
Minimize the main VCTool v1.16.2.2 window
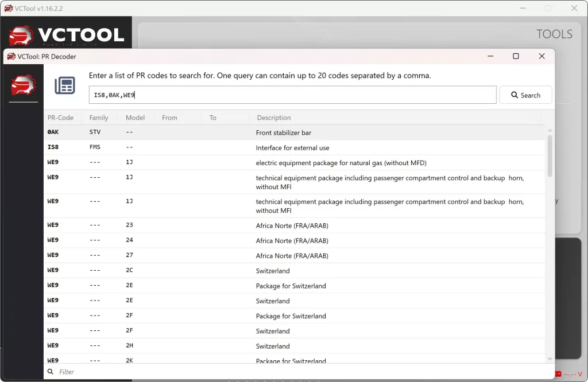click(x=523, y=8)
